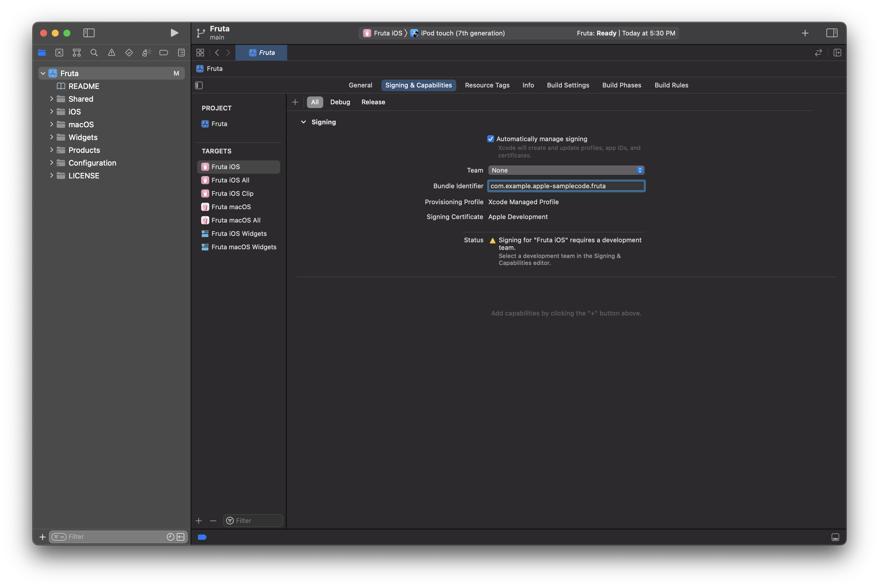This screenshot has height=588, width=879.
Task: Uncheck Automatically manage signing
Action: [x=490, y=139]
